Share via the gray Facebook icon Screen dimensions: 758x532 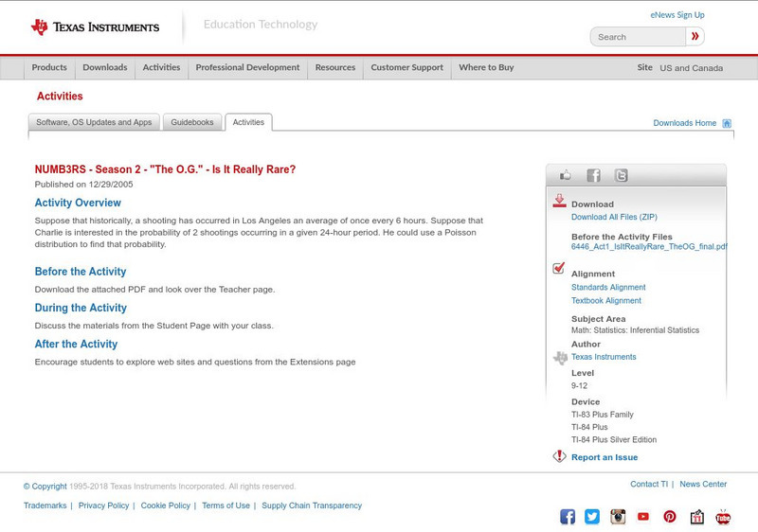coord(593,175)
